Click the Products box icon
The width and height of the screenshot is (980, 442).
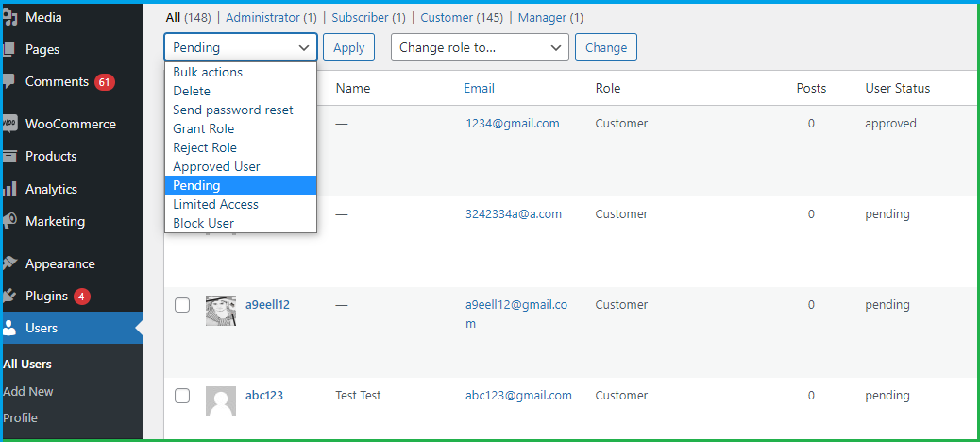(x=9, y=156)
